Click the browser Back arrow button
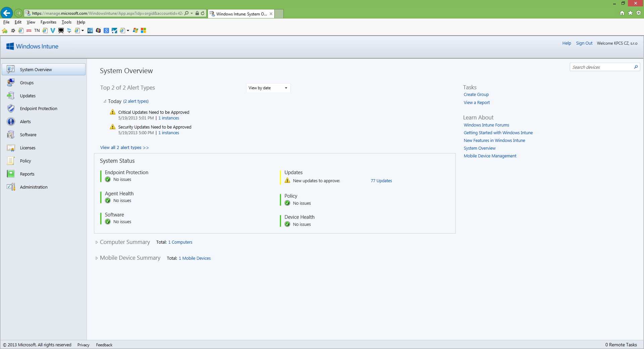The width and height of the screenshot is (644, 349). [x=6, y=13]
